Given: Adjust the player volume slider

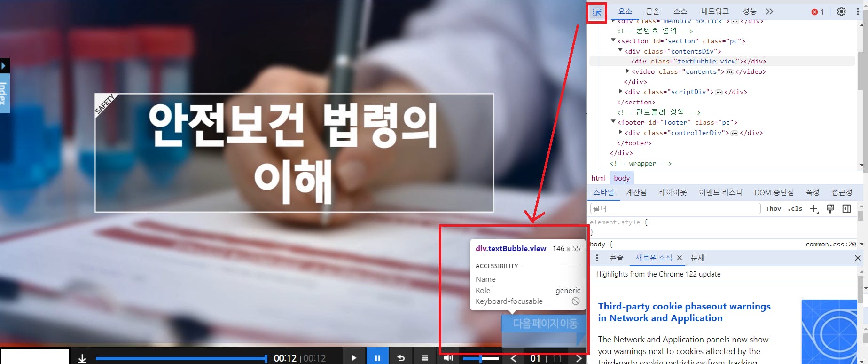Looking at the screenshot, I should (480, 358).
